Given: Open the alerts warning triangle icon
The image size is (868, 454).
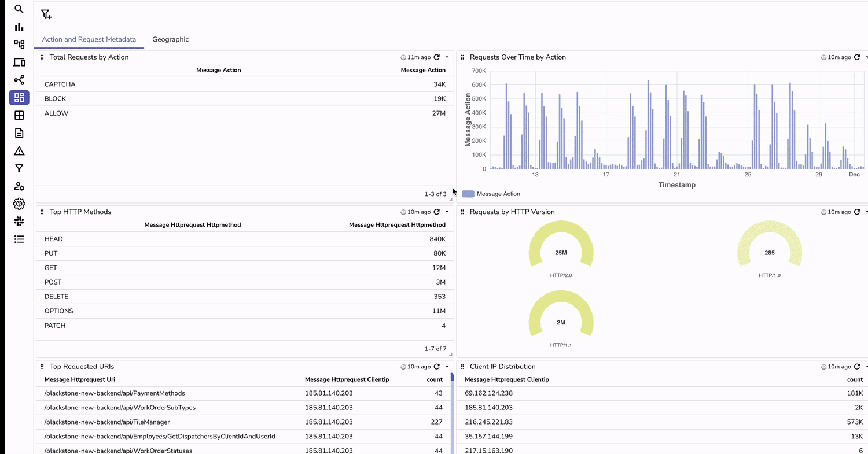Looking at the screenshot, I should point(19,150).
